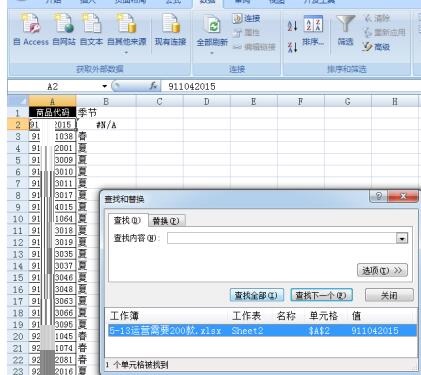This screenshot has height=375, width=421.
Task: Click the #N/A cell in B2
Action: coord(106,125)
